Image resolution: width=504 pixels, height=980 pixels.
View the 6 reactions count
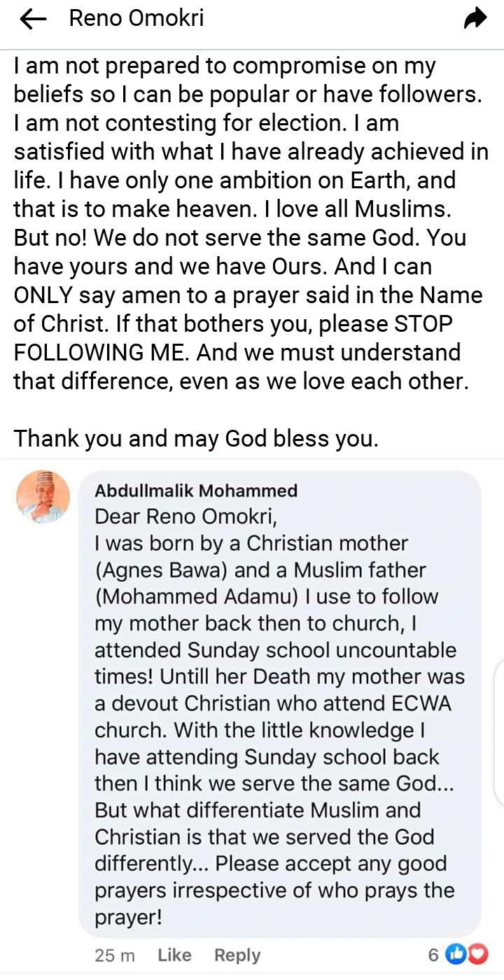point(433,954)
